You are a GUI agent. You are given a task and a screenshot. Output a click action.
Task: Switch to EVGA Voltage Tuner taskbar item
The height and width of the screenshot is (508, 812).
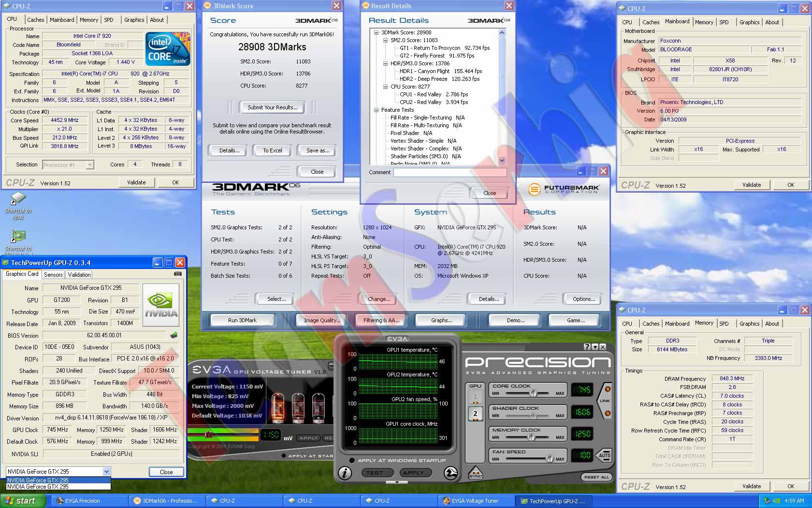pos(475,501)
